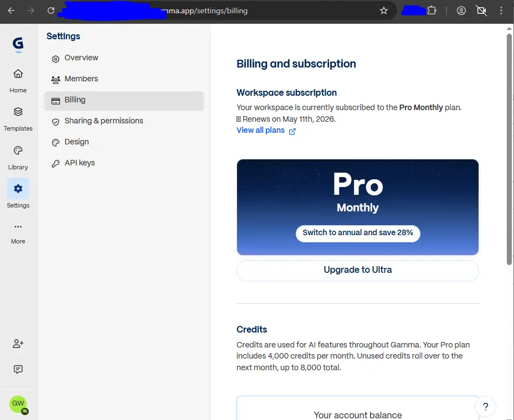This screenshot has height=420, width=514.
Task: Open the GW account avatar
Action: click(18, 404)
